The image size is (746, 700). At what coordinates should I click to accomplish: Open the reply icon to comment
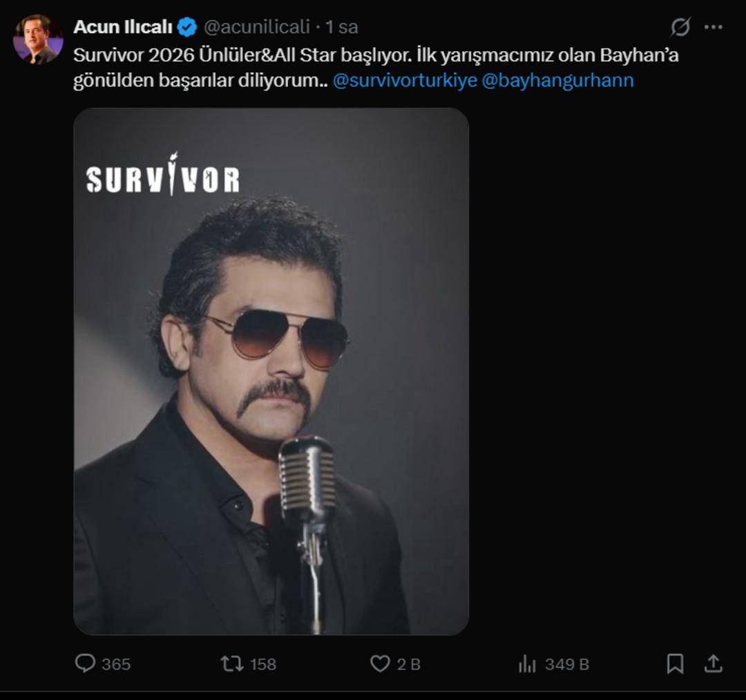(x=85, y=664)
